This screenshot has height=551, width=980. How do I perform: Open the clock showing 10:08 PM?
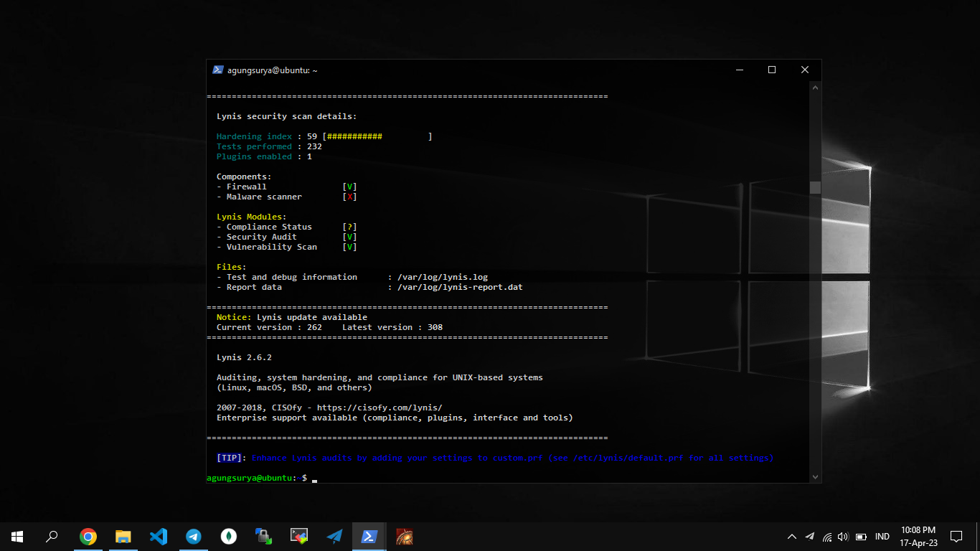point(918,536)
